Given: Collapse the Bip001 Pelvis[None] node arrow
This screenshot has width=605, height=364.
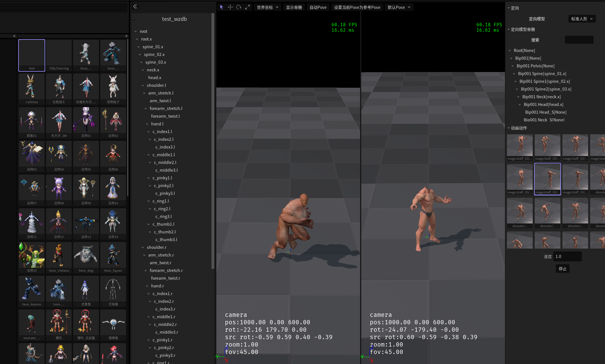Looking at the screenshot, I should (513, 66).
